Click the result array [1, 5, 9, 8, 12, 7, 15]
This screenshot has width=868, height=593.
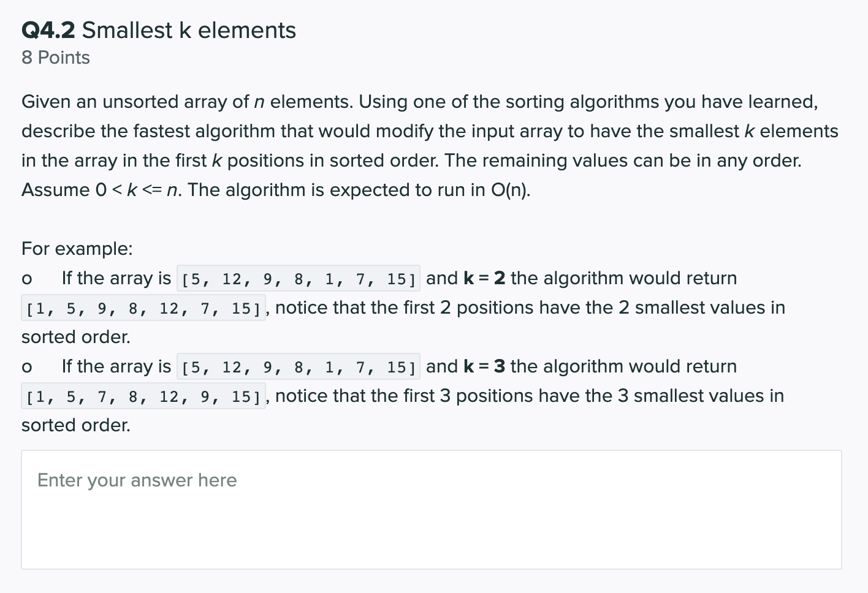143,308
